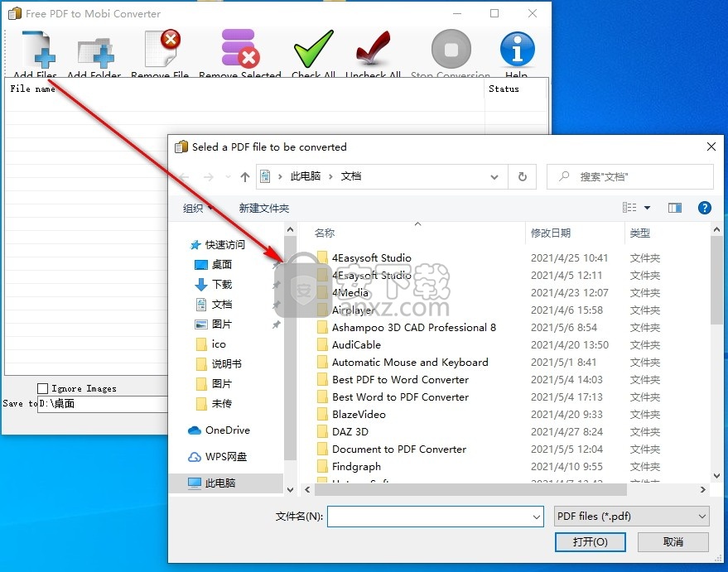
Task: Toggle the Ignore Images checkbox
Action: click(43, 388)
